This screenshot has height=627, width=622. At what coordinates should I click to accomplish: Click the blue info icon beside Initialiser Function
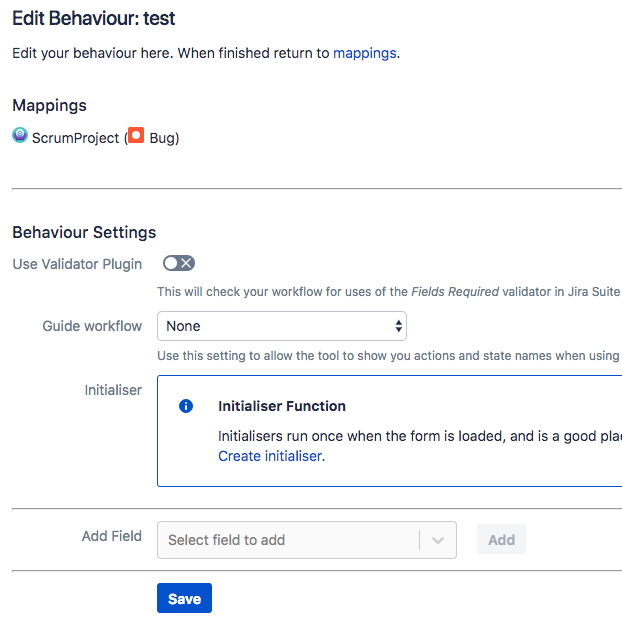(186, 406)
